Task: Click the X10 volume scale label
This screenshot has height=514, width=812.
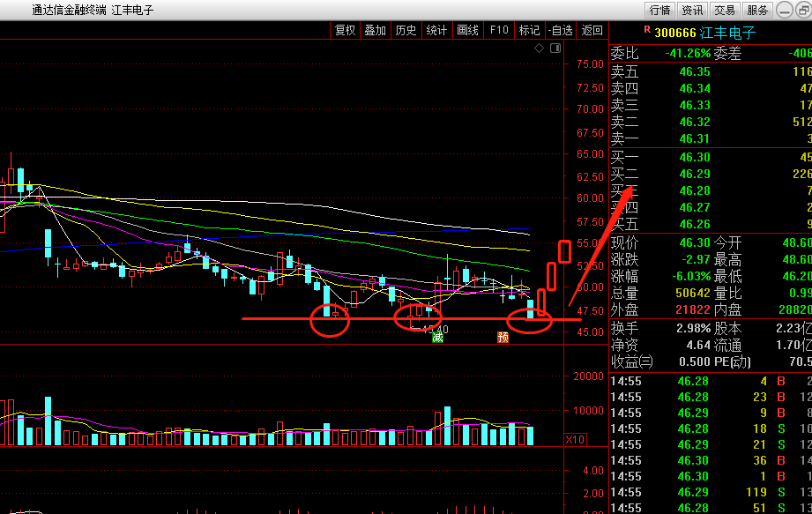Action: tap(576, 439)
